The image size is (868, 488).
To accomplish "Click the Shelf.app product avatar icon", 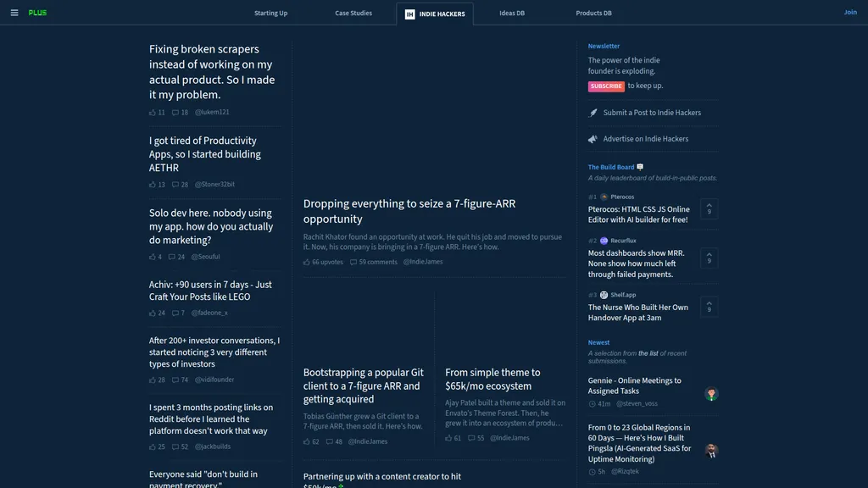I will pyautogui.click(x=604, y=295).
